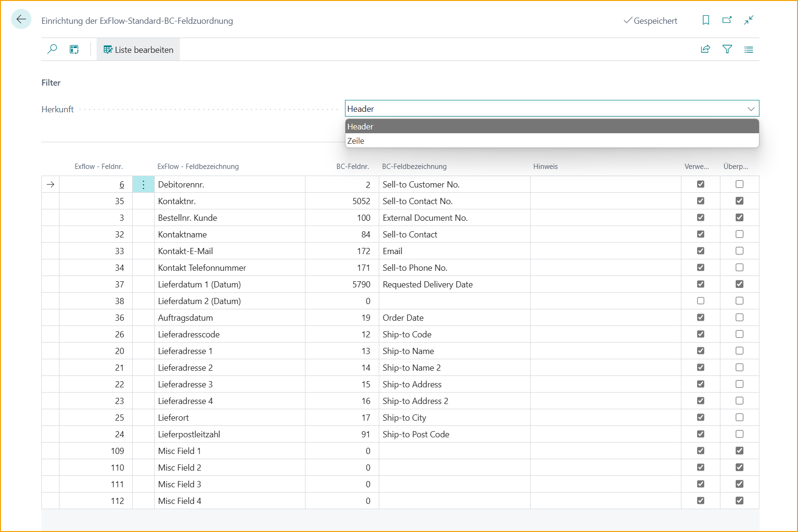This screenshot has width=798, height=532.
Task: Click the share icon
Action: (x=705, y=49)
